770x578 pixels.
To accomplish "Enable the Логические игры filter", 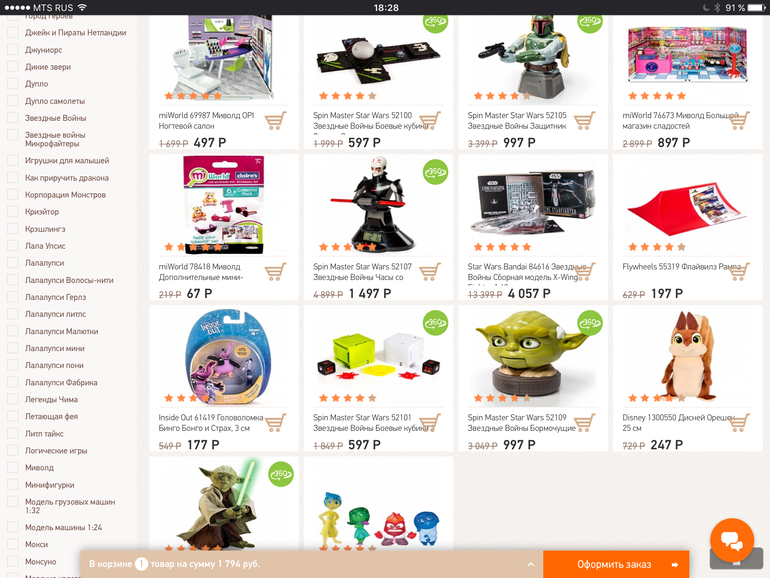I will pos(13,450).
